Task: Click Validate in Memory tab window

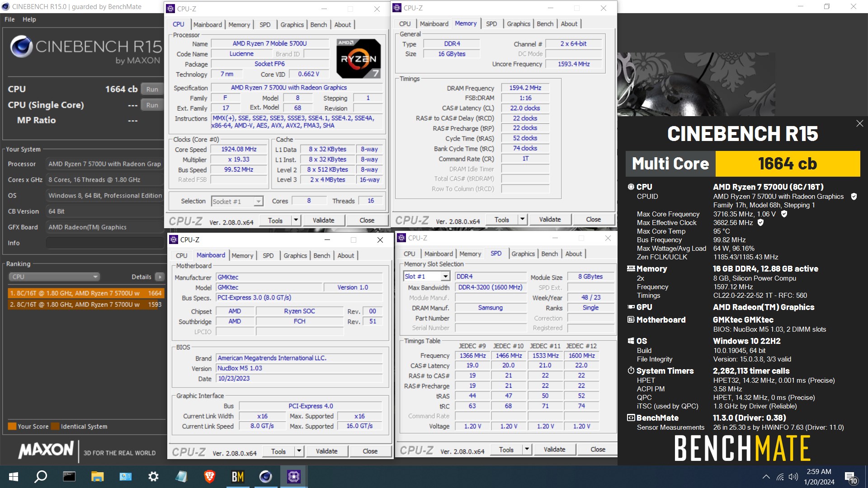Action: [x=550, y=220]
